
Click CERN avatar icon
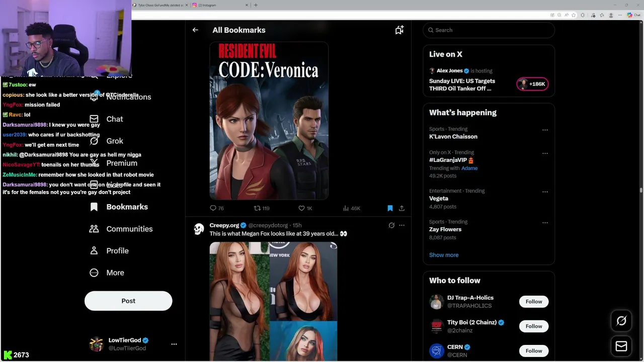coord(436,350)
